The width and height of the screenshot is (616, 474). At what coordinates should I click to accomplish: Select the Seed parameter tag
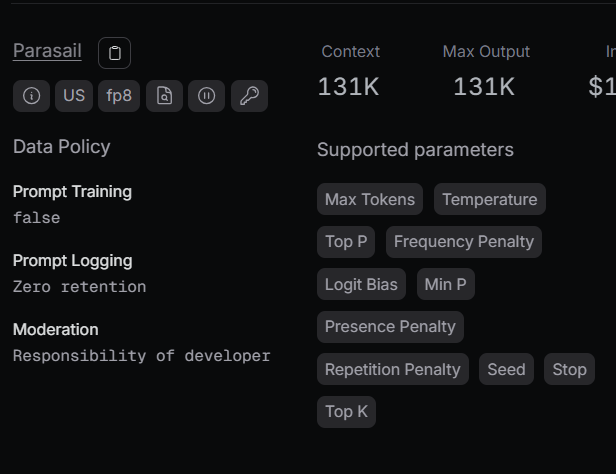point(506,369)
